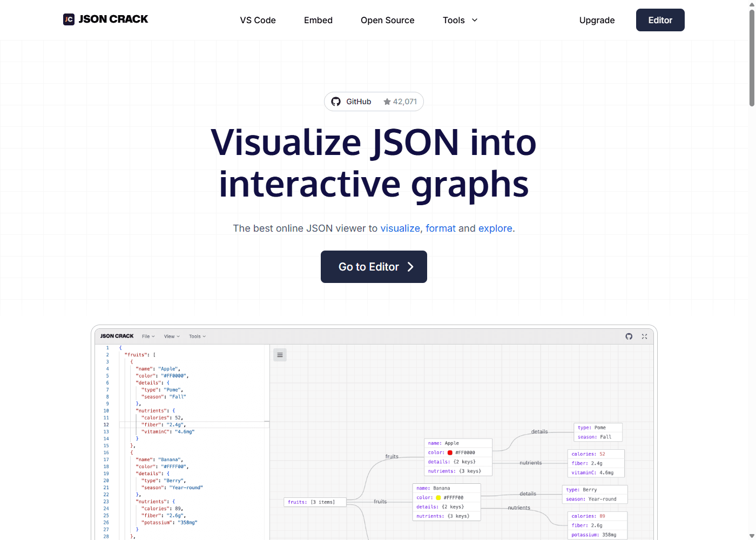The height and width of the screenshot is (540, 756).
Task: Click the "name": "Apple" code line
Action: point(158,369)
